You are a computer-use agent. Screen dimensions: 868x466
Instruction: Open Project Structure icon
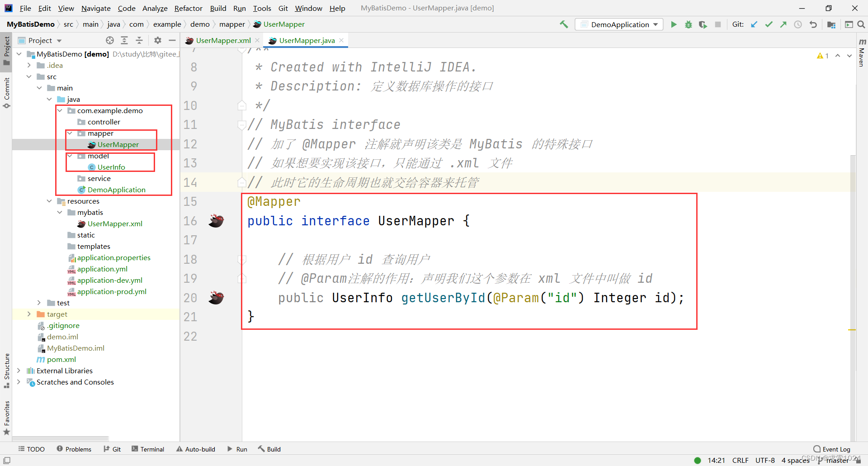tap(831, 24)
